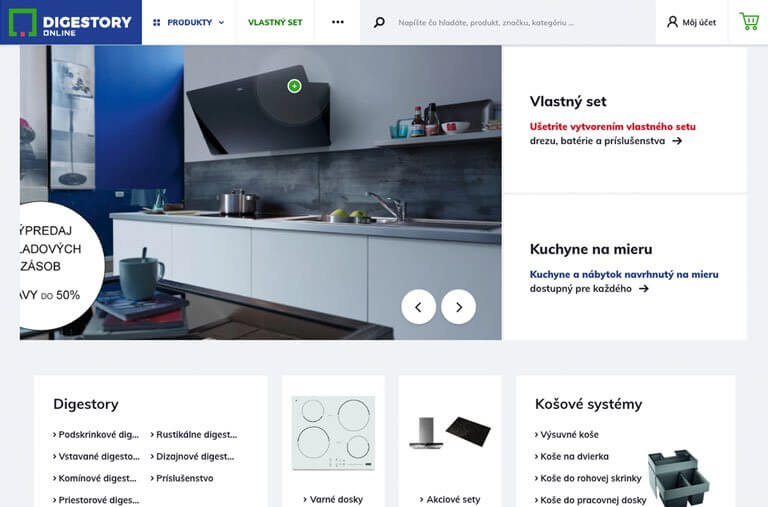The width and height of the screenshot is (768, 507).
Task: Open Príslušenstvo category link
Action: (x=182, y=478)
